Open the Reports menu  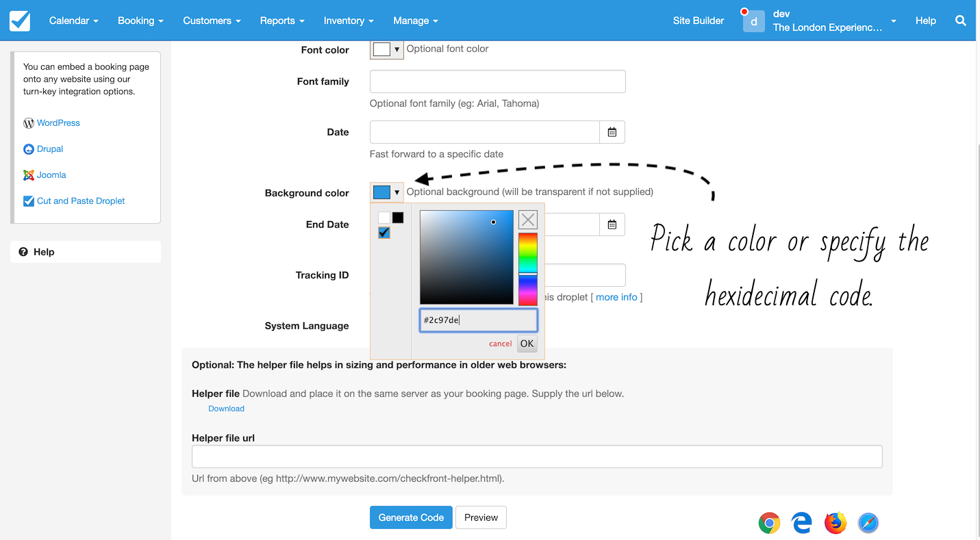tap(282, 21)
